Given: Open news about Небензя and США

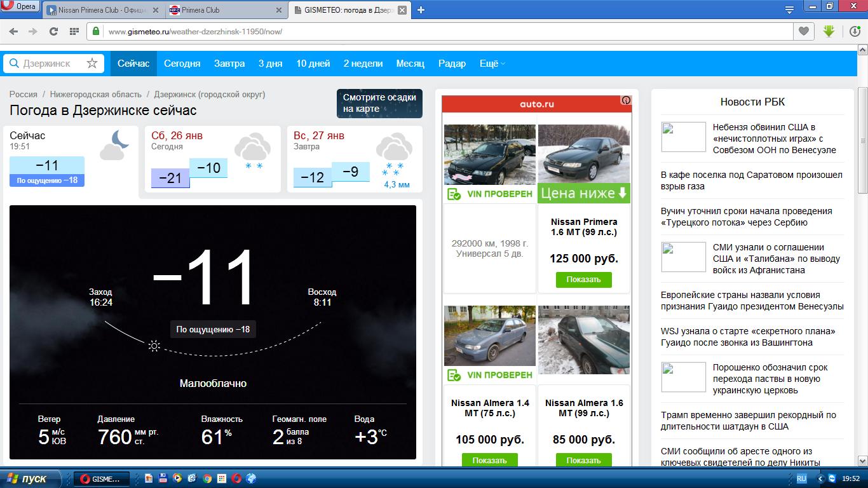Looking at the screenshot, I should 775,139.
